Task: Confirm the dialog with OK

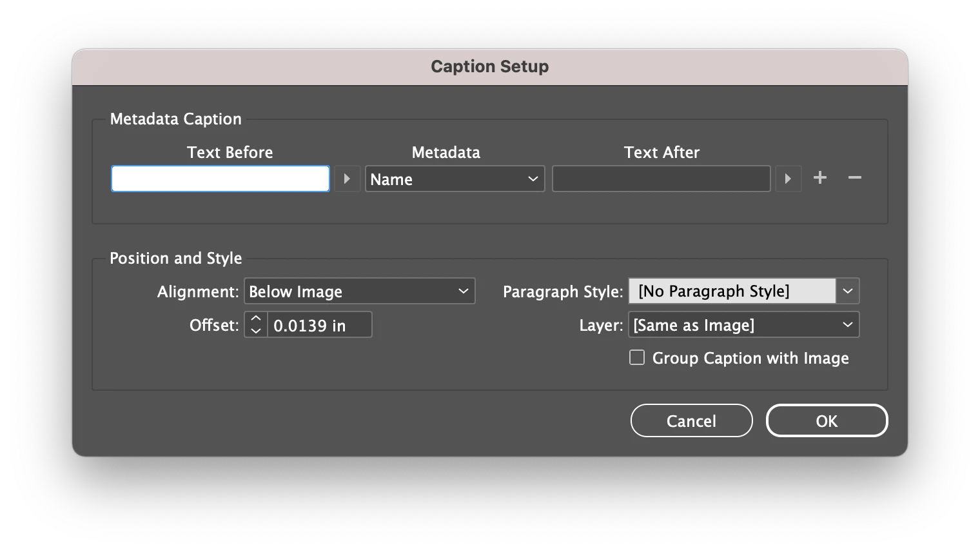Action: pyautogui.click(x=827, y=421)
